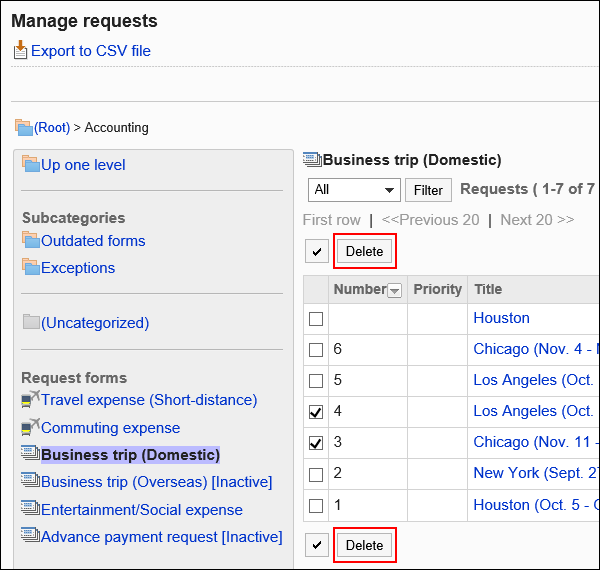Click the Manage requests page heading

[84, 21]
